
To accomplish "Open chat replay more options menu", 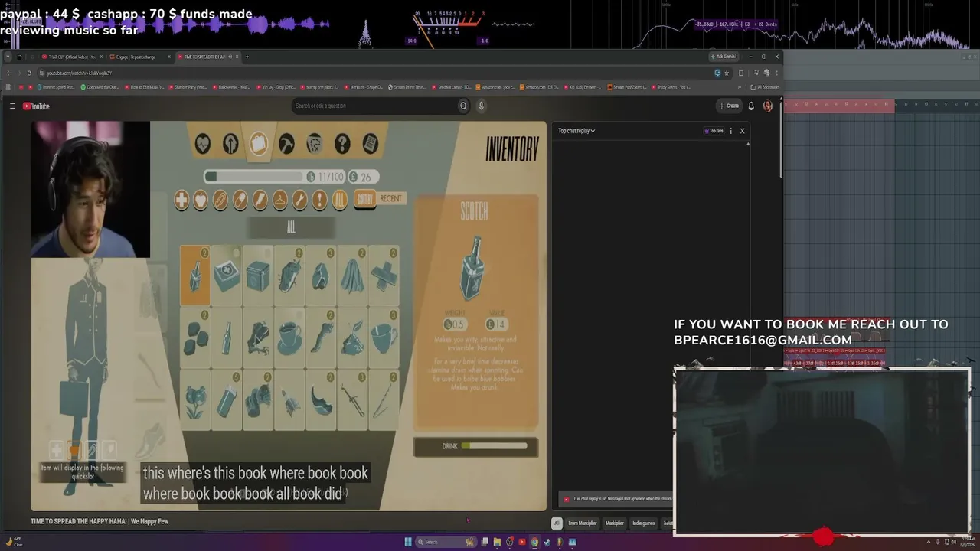I will pos(730,131).
